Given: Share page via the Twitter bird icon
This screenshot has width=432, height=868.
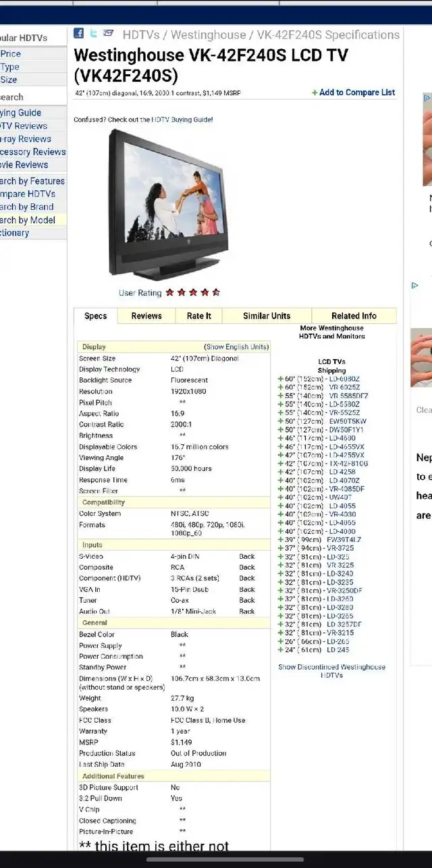Looking at the screenshot, I should coord(93,34).
